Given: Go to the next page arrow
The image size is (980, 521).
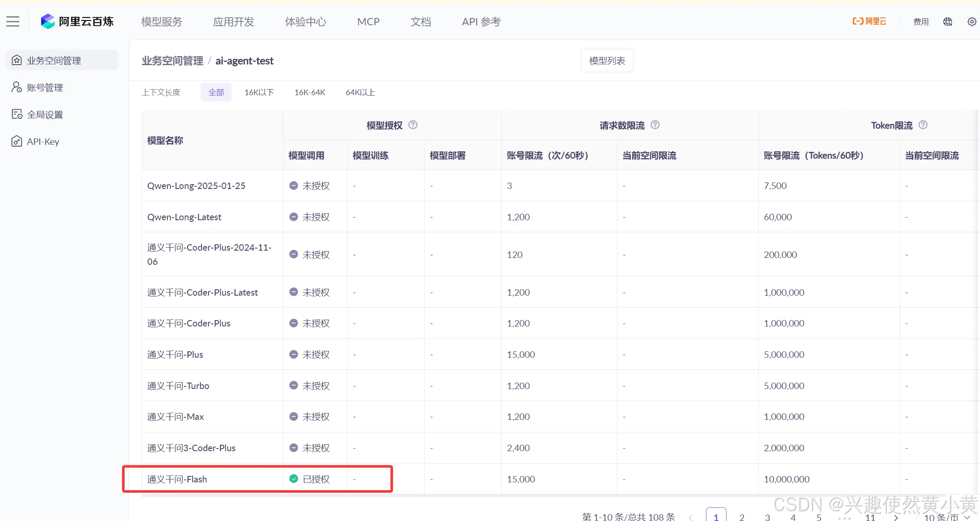Looking at the screenshot, I should [x=896, y=518].
